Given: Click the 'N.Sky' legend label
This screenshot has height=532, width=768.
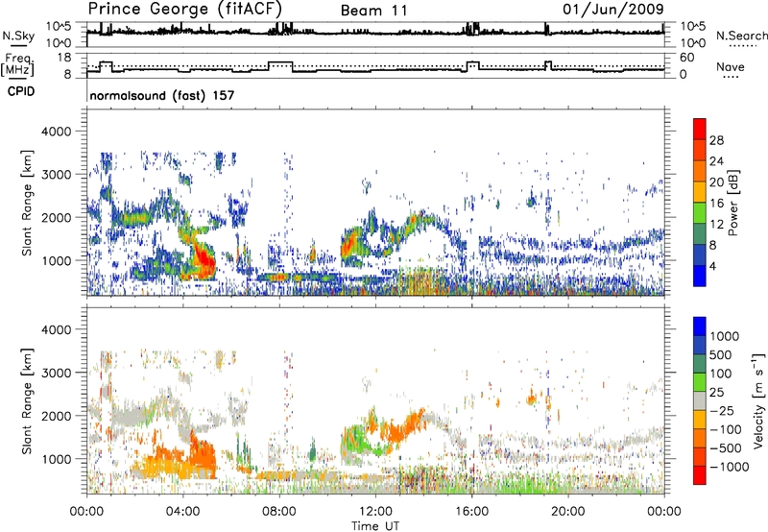Looking at the screenshot, I should pyautogui.click(x=18, y=36).
